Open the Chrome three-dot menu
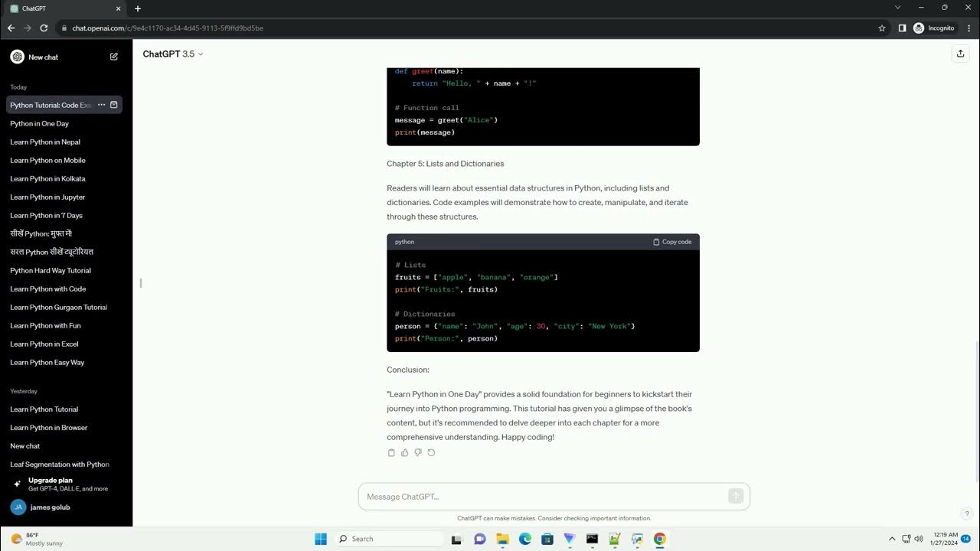Viewport: 980px width, 551px height. point(968,28)
